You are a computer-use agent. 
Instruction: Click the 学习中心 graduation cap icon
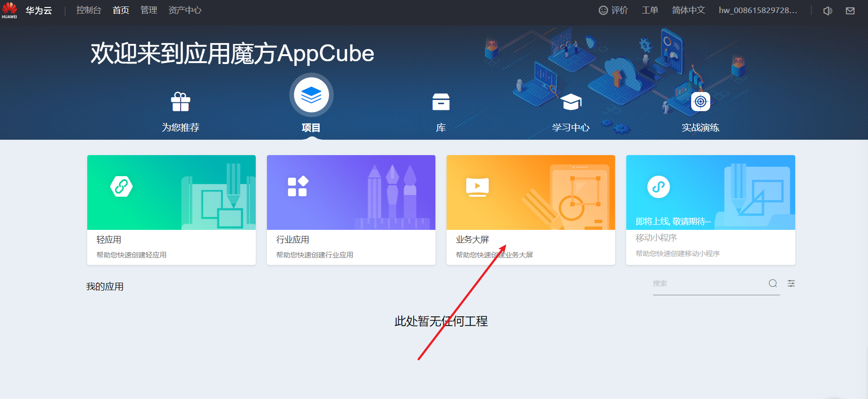pyautogui.click(x=571, y=101)
